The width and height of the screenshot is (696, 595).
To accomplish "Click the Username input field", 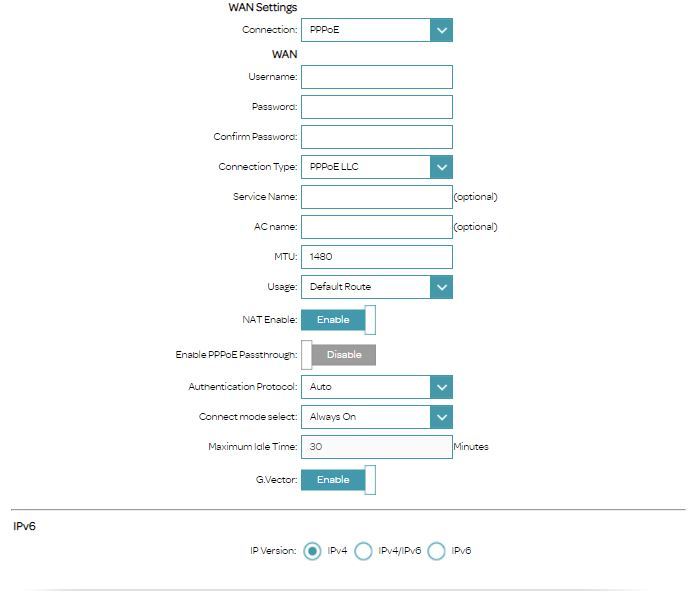I will click(x=376, y=77).
